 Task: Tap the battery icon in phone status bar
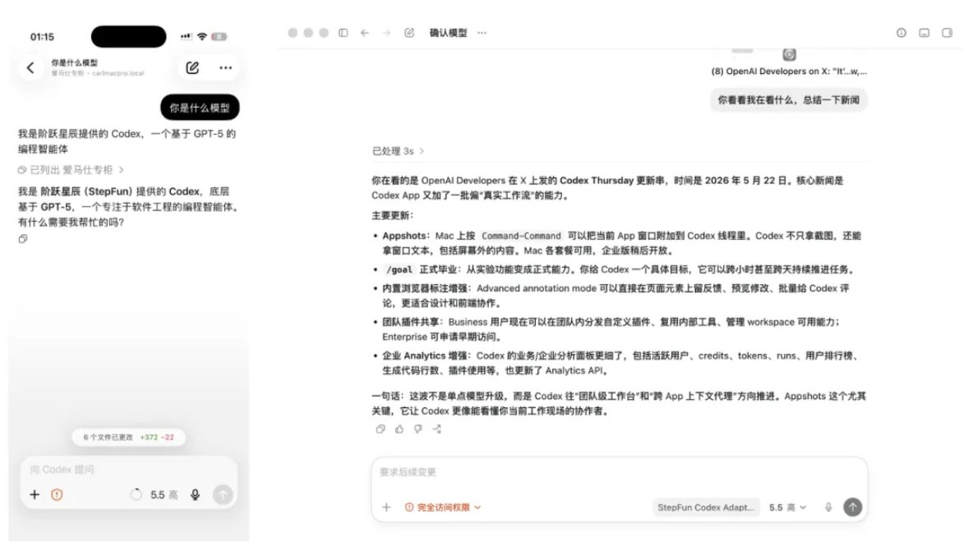point(219,36)
